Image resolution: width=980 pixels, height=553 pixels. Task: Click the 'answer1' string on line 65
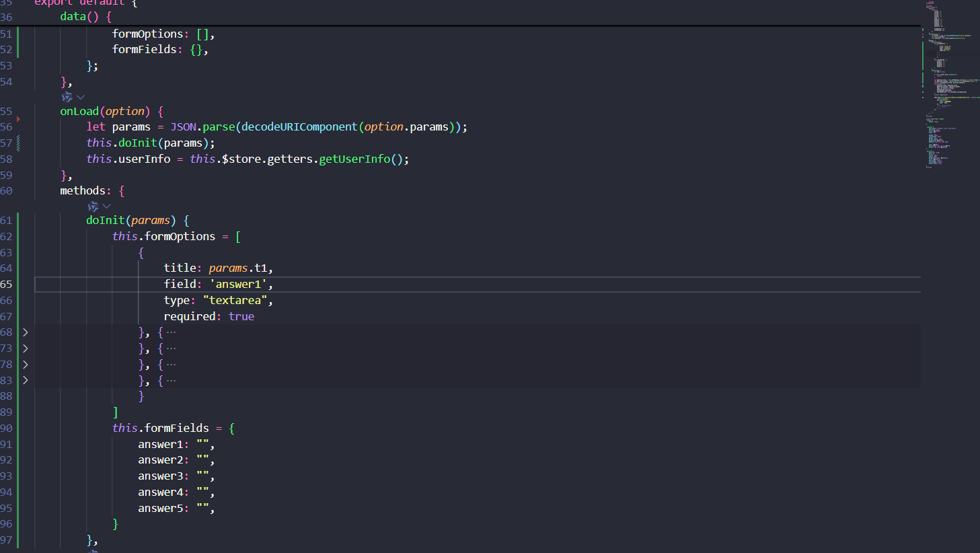[238, 285]
